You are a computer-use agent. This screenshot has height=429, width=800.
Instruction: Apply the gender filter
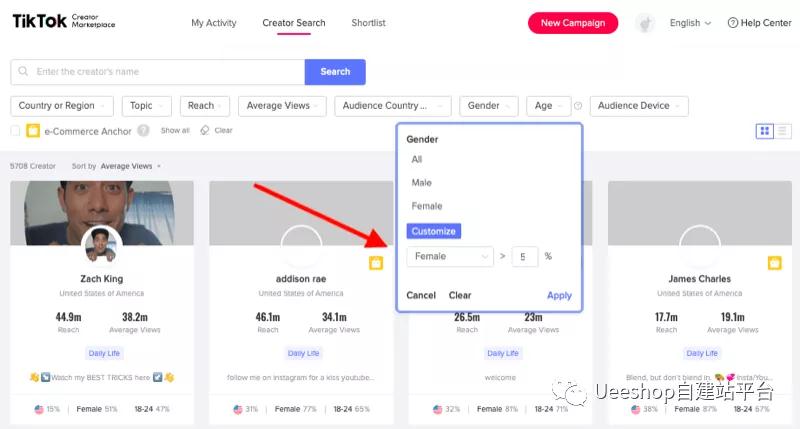click(x=559, y=295)
